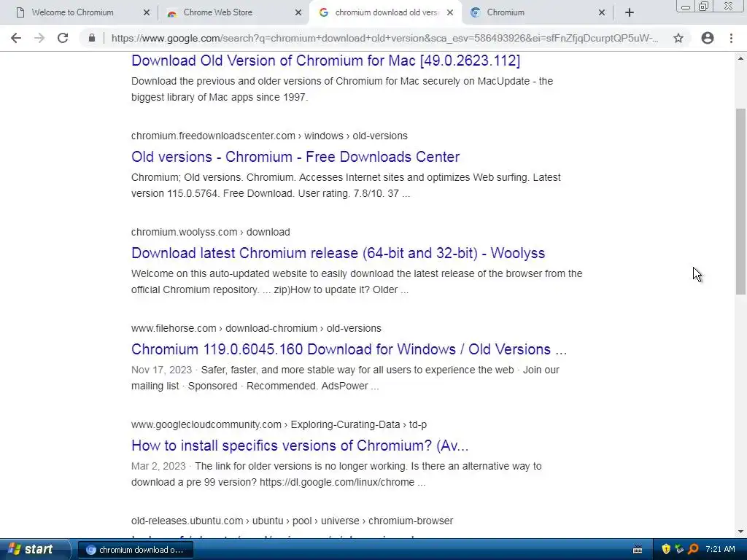The width and height of the screenshot is (747, 560).
Task: Go back to the previous page
Action: pyautogui.click(x=16, y=38)
